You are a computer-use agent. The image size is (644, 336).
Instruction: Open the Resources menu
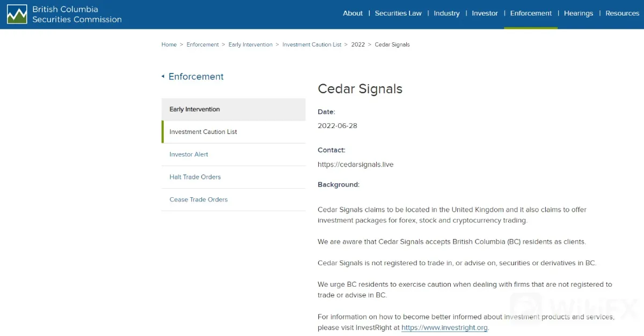coord(622,13)
